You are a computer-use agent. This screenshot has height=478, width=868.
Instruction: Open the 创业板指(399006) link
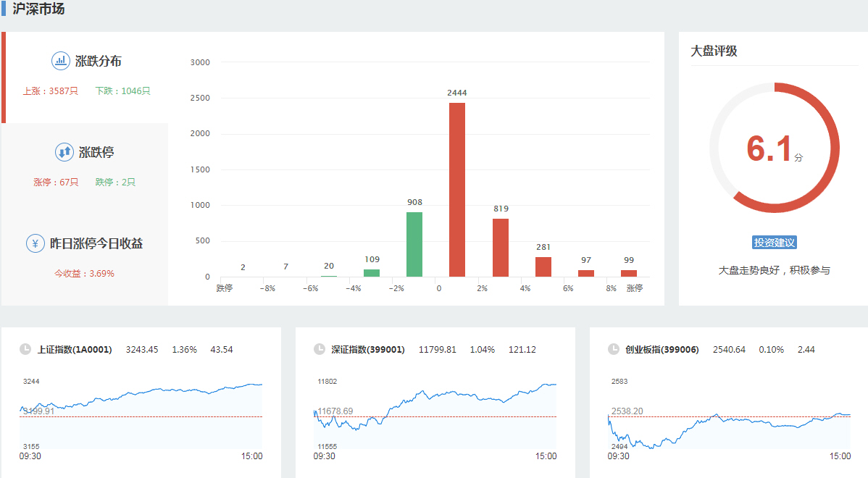pyautogui.click(x=662, y=350)
